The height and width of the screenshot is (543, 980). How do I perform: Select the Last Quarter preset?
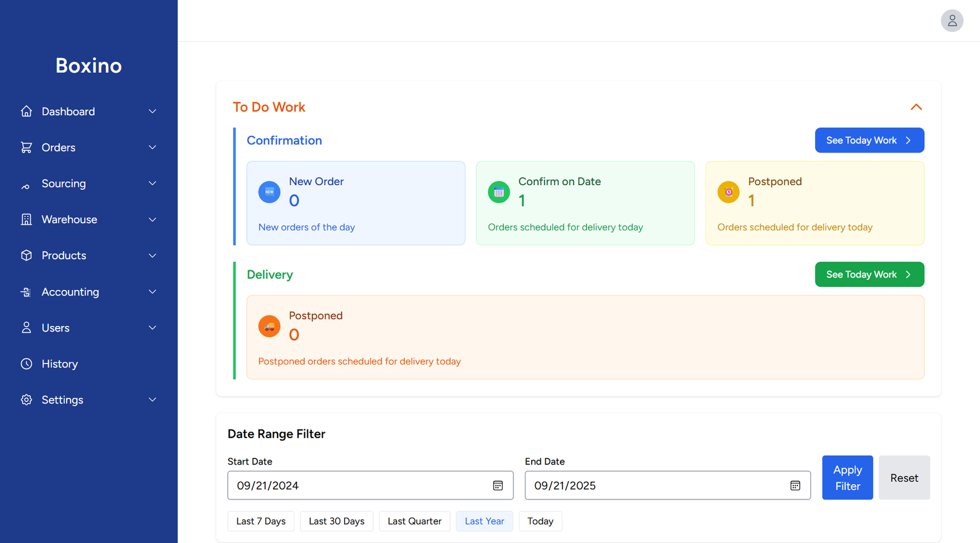coord(415,522)
